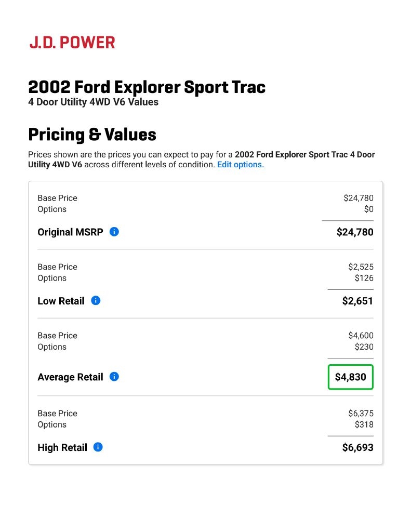Screen dimensions: 411x532
Task: Open the High Retail info icon
Action: click(98, 447)
